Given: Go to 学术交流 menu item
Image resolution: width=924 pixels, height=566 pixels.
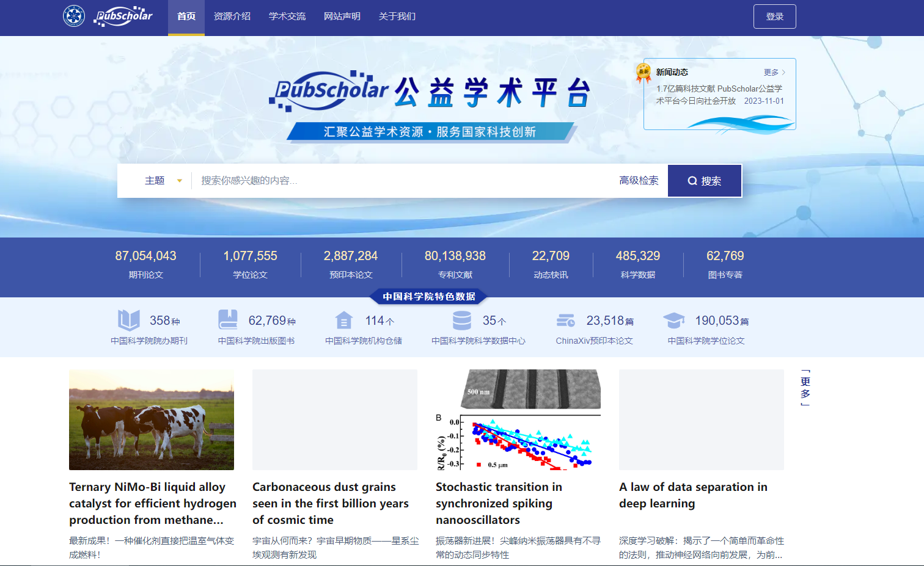Looking at the screenshot, I should click(x=287, y=16).
